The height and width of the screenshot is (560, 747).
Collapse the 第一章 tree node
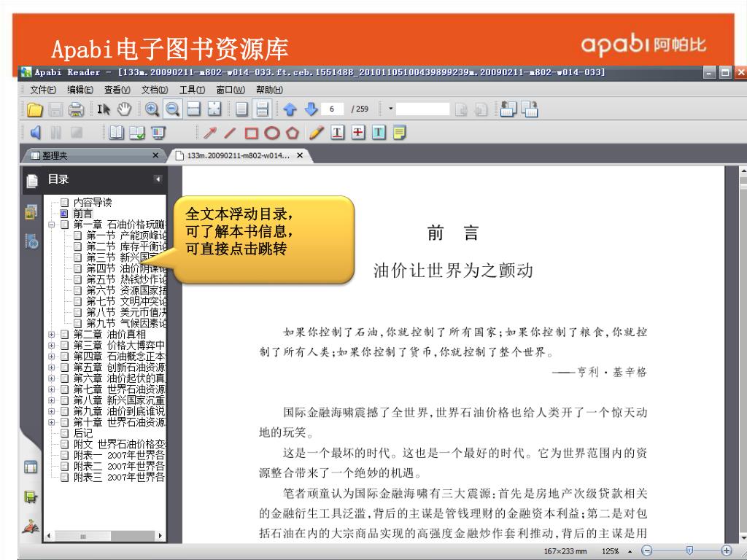pyautogui.click(x=52, y=225)
